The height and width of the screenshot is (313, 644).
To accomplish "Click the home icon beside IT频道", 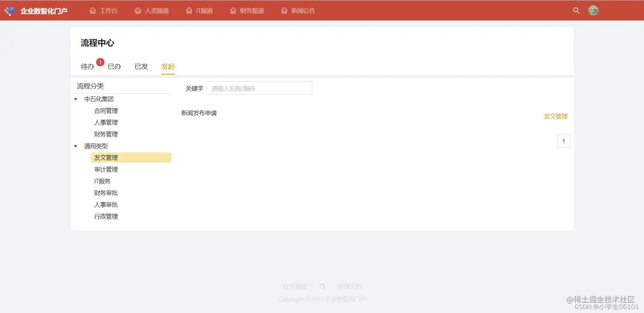I will point(189,10).
